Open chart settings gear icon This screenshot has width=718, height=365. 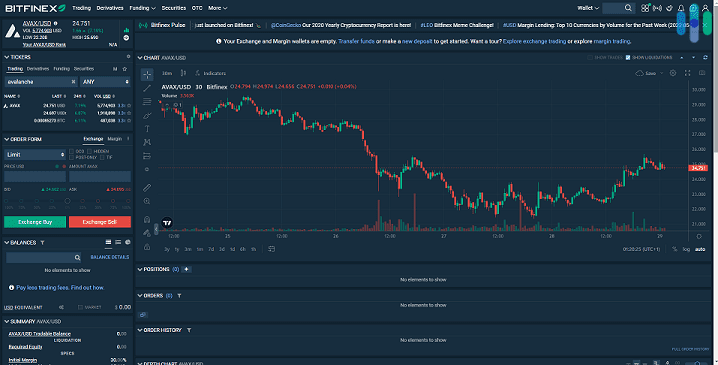(673, 73)
